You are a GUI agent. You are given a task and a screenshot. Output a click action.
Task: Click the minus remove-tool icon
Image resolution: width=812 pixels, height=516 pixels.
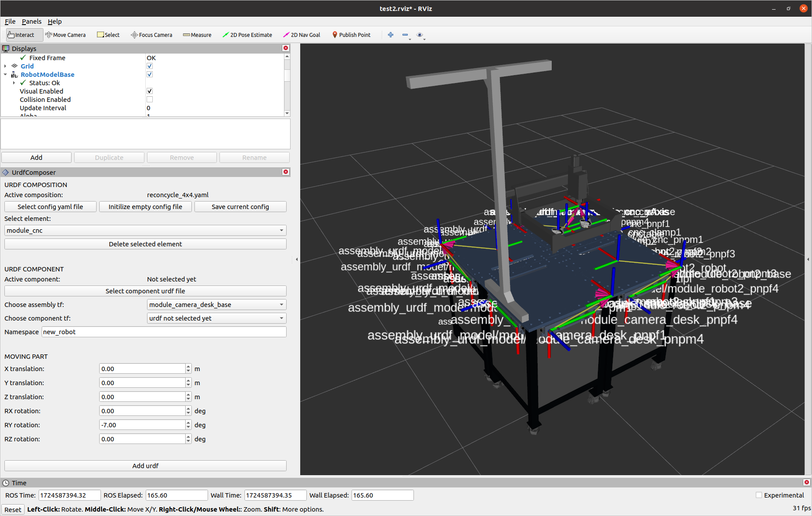405,35
